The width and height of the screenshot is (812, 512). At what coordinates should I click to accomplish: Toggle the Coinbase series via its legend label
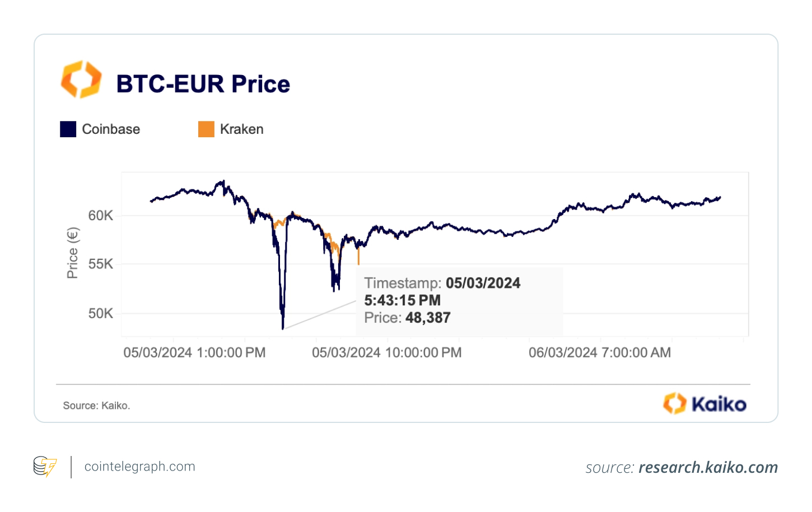point(111,129)
